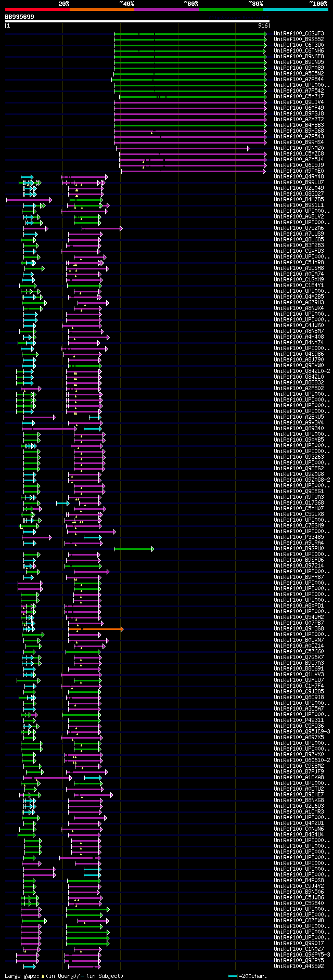Select the UniRef100_B4FBB3 label

(299, 125)
